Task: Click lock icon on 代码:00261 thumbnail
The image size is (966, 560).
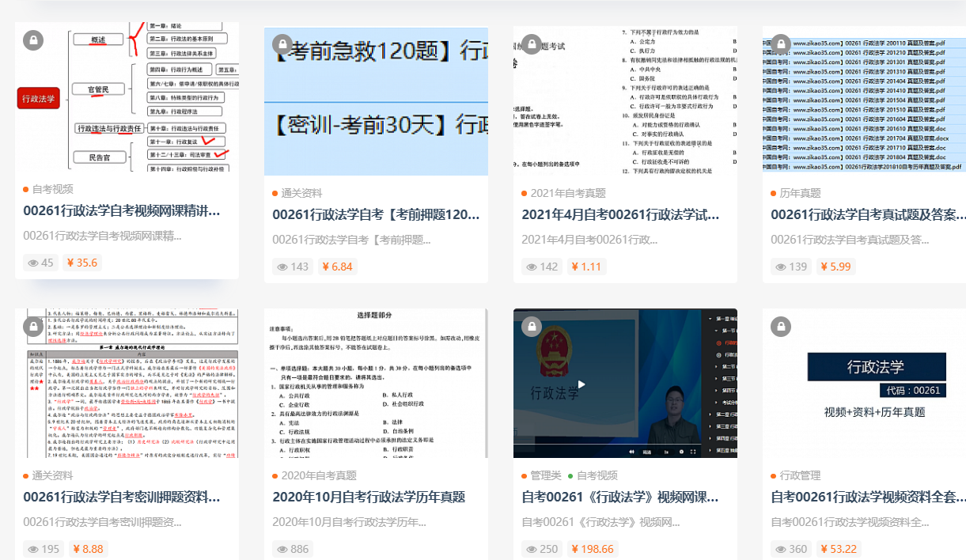Action: (x=781, y=326)
